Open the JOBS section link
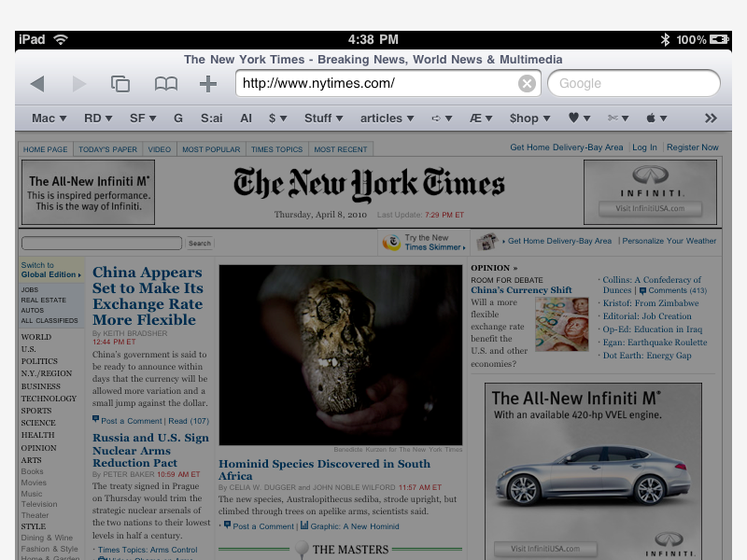Image resolution: width=747 pixels, height=560 pixels. (30, 289)
